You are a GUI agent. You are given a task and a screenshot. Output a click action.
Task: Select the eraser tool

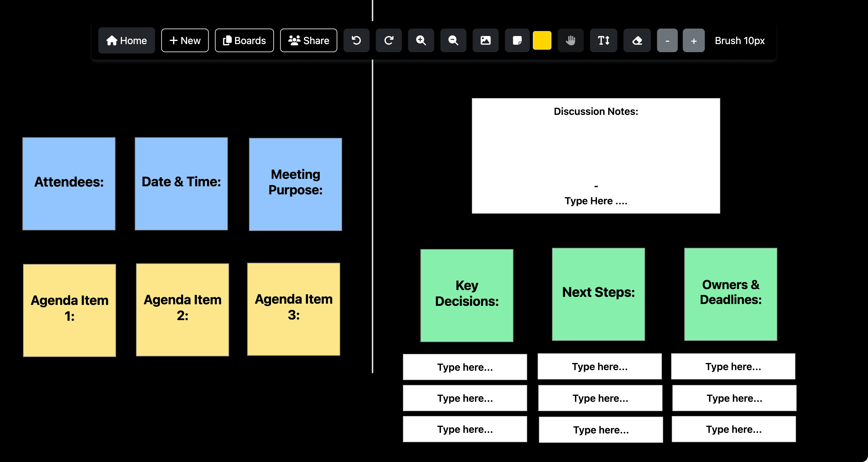636,40
